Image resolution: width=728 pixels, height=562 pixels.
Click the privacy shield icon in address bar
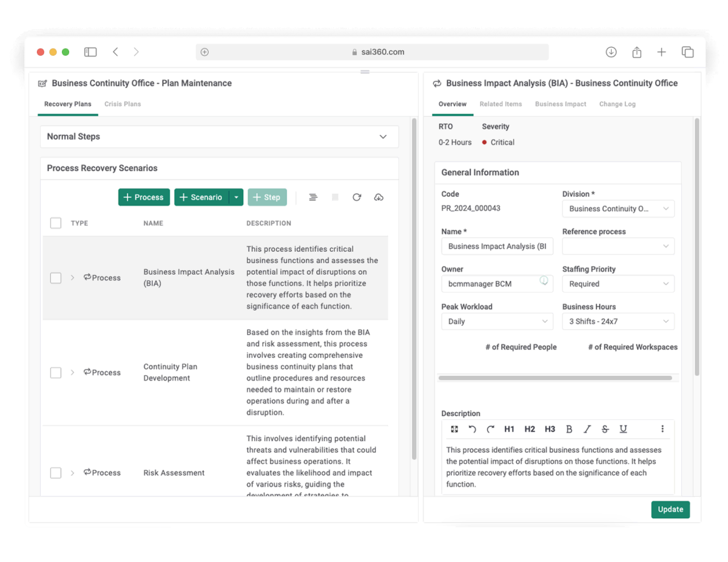pyautogui.click(x=204, y=52)
